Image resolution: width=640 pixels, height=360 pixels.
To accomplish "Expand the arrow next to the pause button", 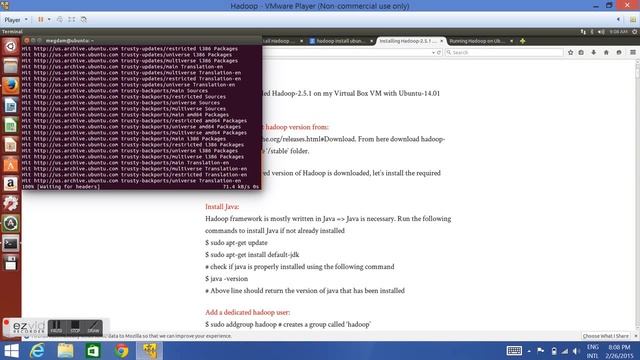I will tap(49, 20).
